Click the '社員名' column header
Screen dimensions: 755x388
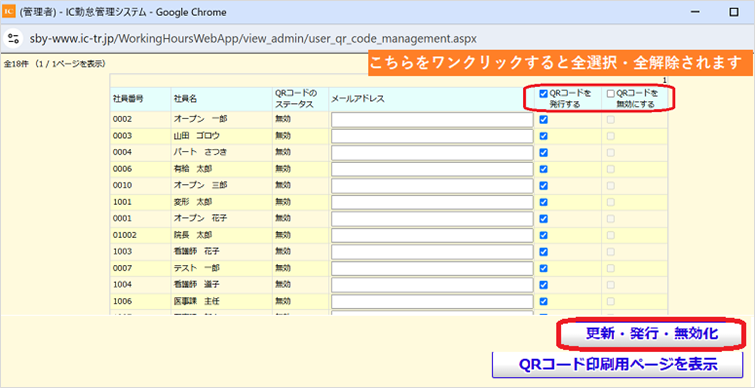click(x=185, y=99)
